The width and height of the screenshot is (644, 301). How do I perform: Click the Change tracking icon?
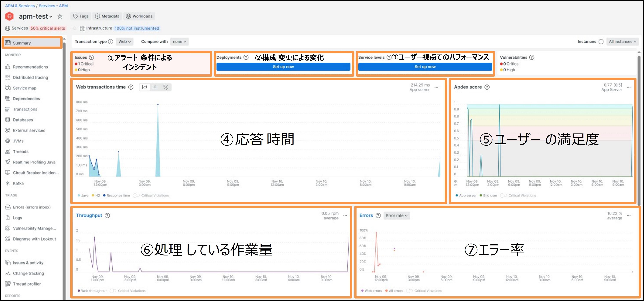pos(8,273)
